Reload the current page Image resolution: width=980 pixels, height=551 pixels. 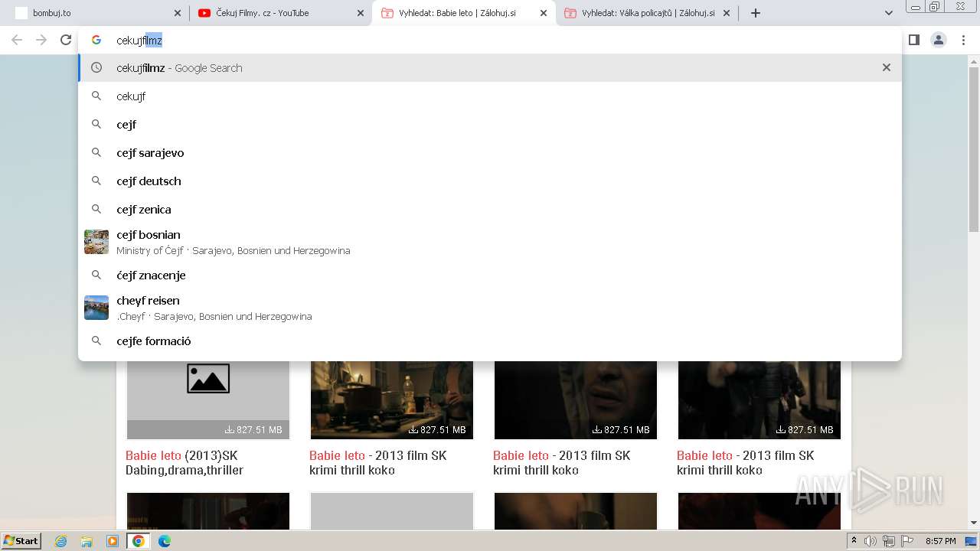point(66,40)
